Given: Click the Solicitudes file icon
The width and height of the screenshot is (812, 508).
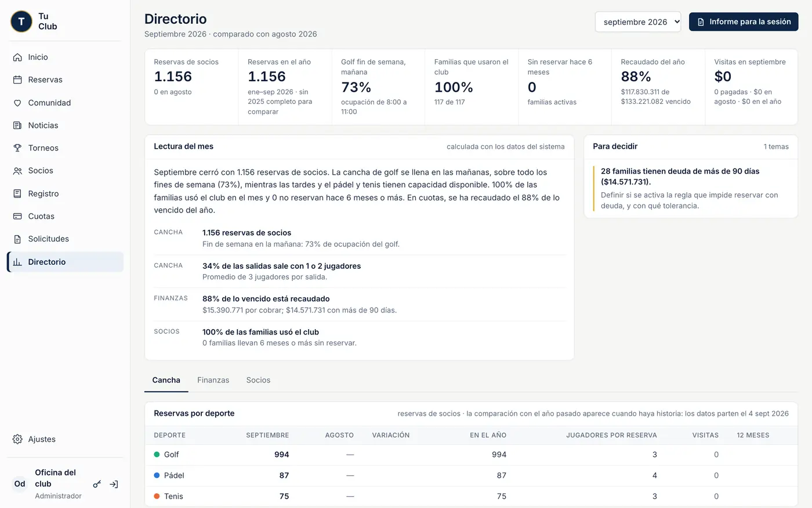Looking at the screenshot, I should coord(17,239).
